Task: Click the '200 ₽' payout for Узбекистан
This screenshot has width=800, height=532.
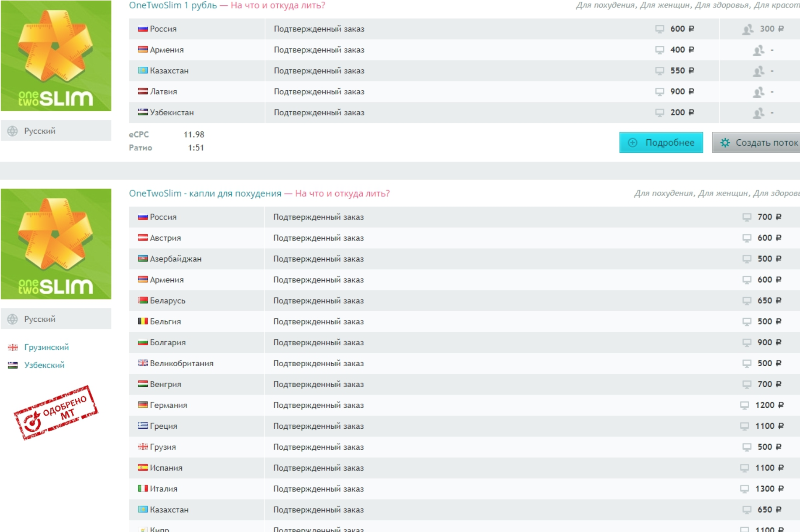Action: pyautogui.click(x=682, y=112)
